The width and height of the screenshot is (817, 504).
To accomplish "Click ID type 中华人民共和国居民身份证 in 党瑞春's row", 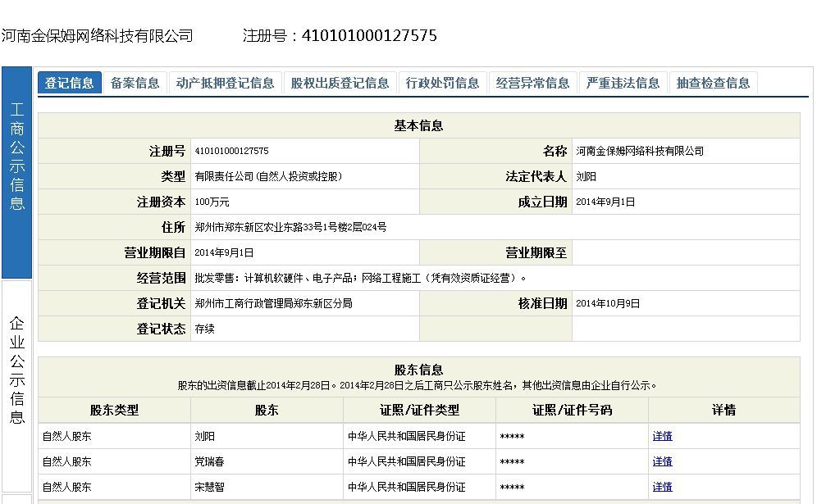I will tap(406, 462).
